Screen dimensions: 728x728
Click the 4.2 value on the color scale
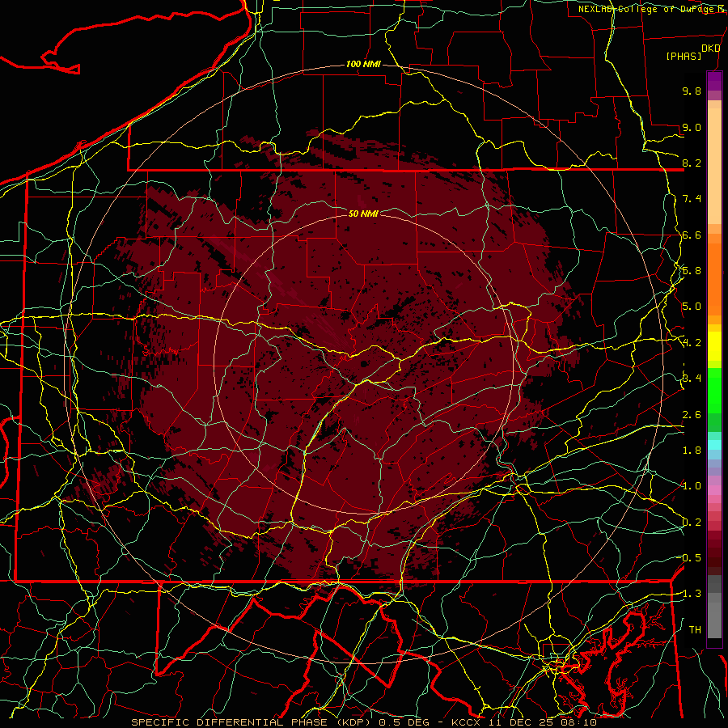click(692, 343)
